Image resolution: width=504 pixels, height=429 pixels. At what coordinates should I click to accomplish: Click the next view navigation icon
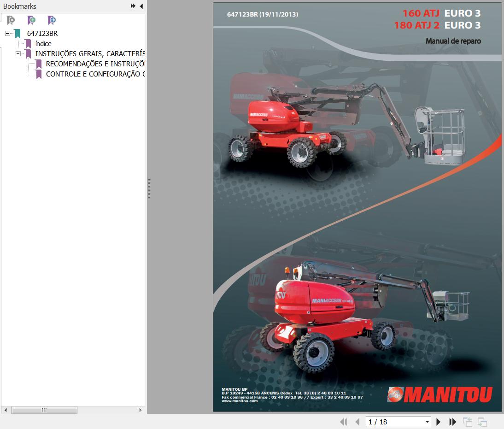482,422
